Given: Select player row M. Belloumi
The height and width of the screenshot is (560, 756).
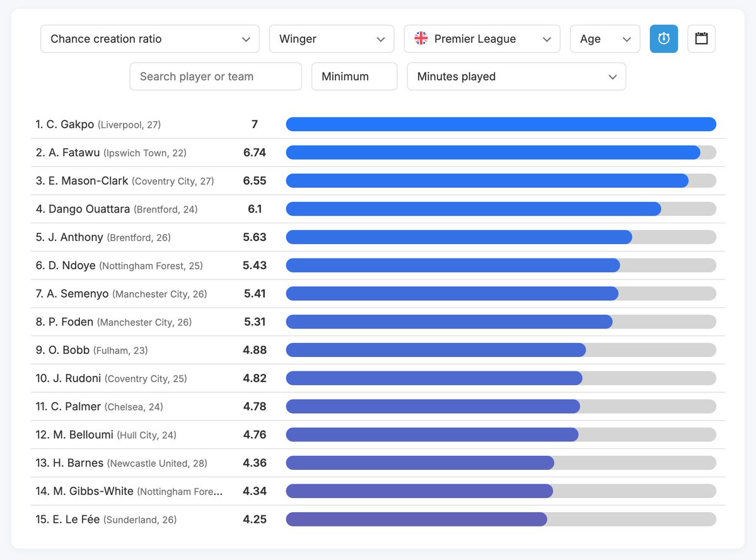Looking at the screenshot, I should coord(378,435).
